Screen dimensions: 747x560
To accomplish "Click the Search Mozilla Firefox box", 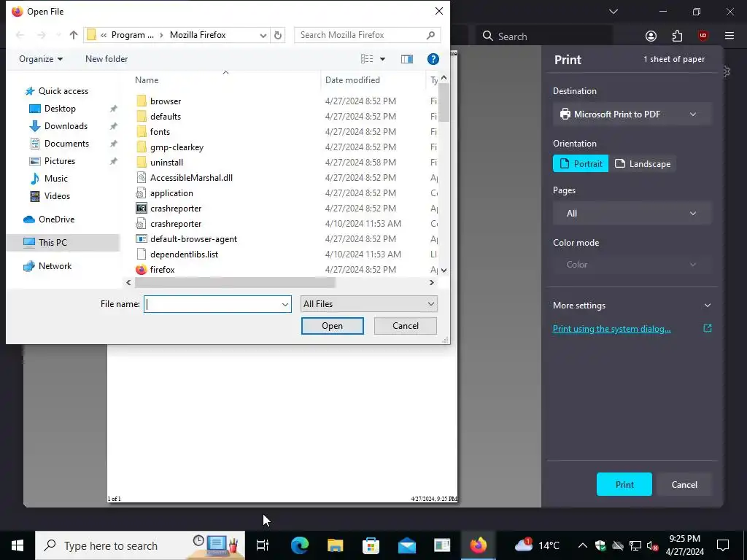I will click(367, 35).
